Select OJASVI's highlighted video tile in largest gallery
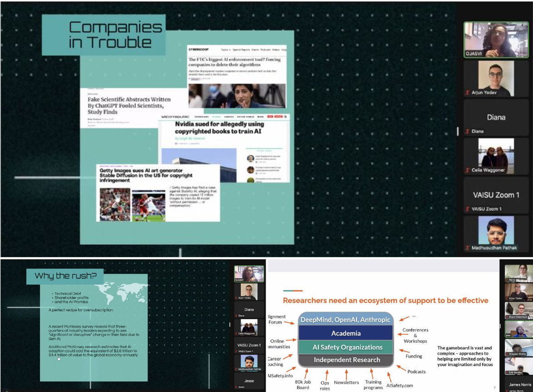 (496, 39)
